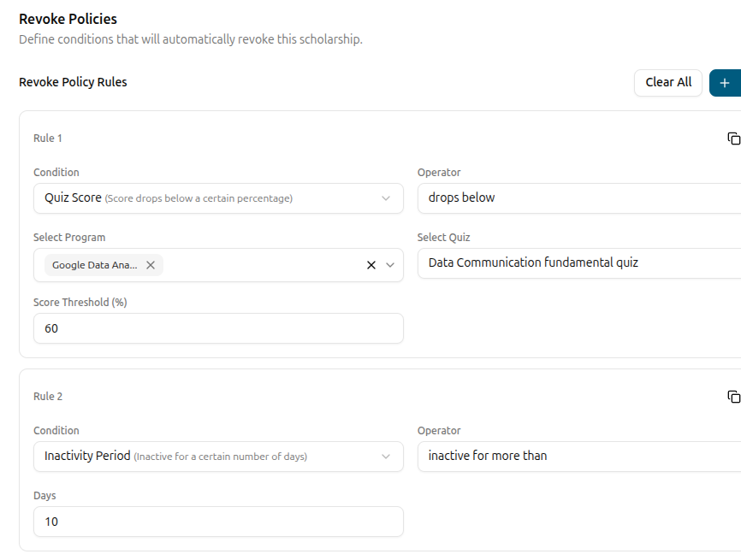The width and height of the screenshot is (741, 560).
Task: Click the Rule 1 label
Action: click(48, 139)
